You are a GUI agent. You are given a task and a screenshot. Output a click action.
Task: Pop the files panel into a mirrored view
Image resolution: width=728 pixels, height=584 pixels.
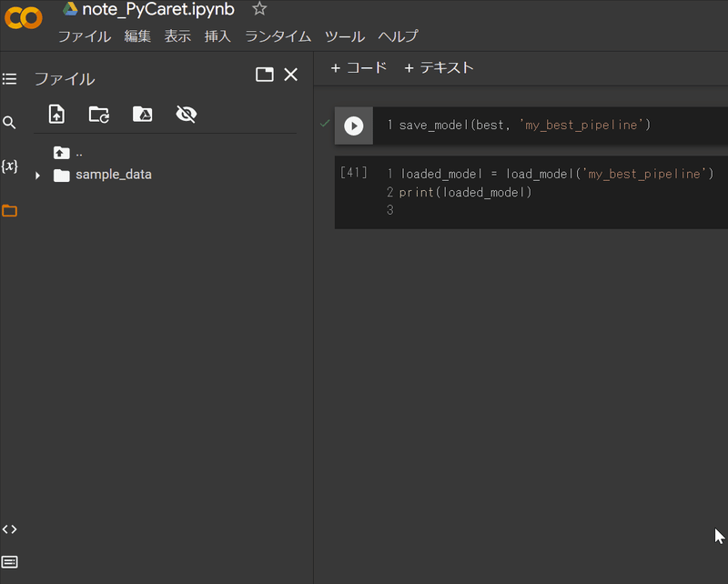(264, 75)
